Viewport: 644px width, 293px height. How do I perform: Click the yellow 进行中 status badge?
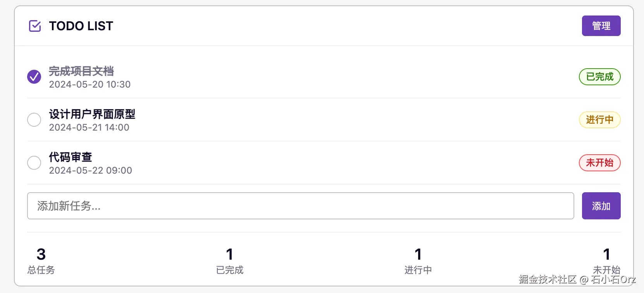(599, 120)
